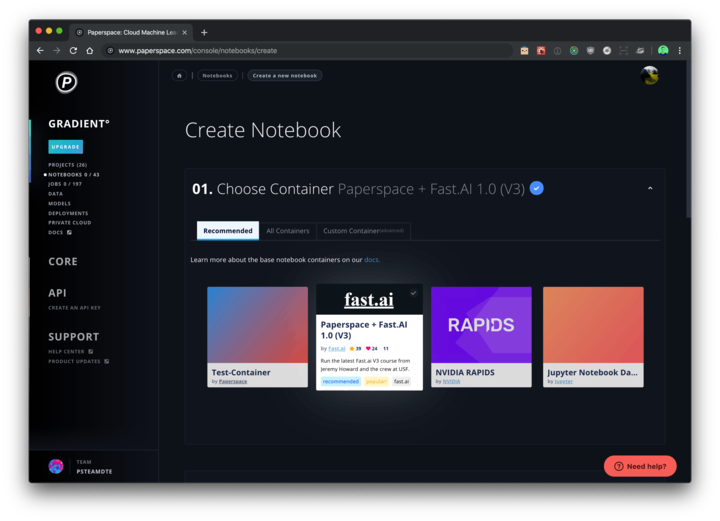This screenshot has height=521, width=720.
Task: Click the home breadcrumb icon
Action: [180, 76]
